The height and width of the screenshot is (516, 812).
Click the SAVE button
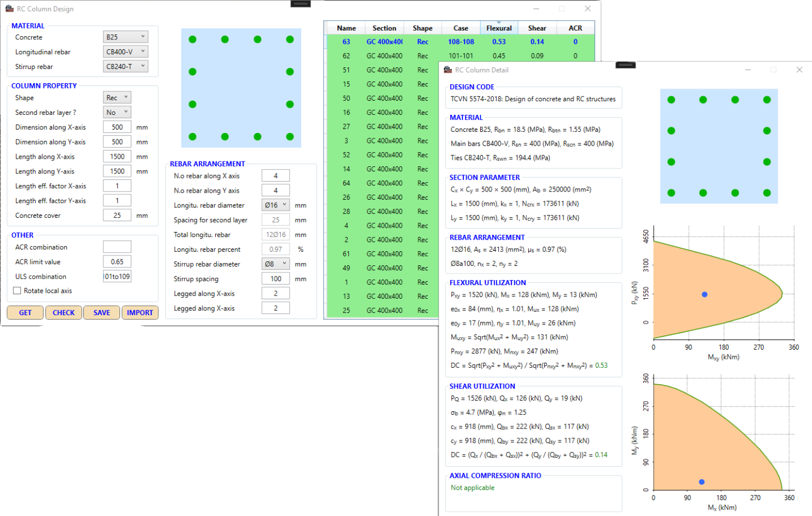(102, 312)
